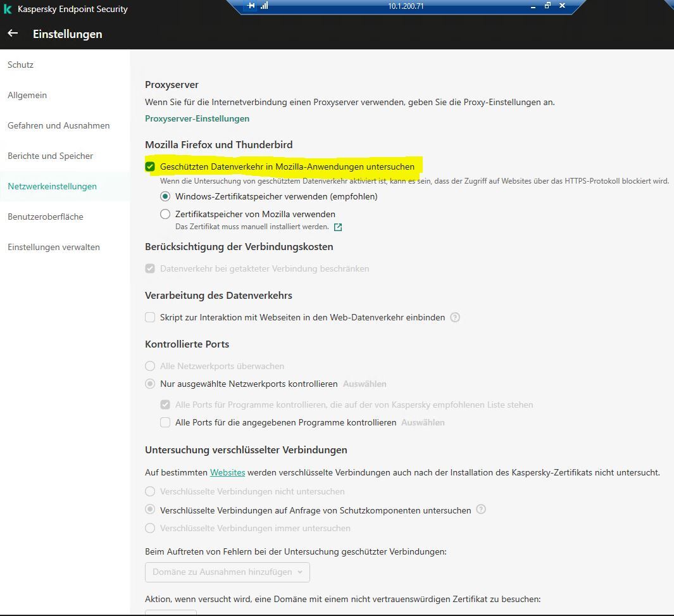Pin the remote session connection bar
This screenshot has width=674, height=616.
[x=251, y=6]
